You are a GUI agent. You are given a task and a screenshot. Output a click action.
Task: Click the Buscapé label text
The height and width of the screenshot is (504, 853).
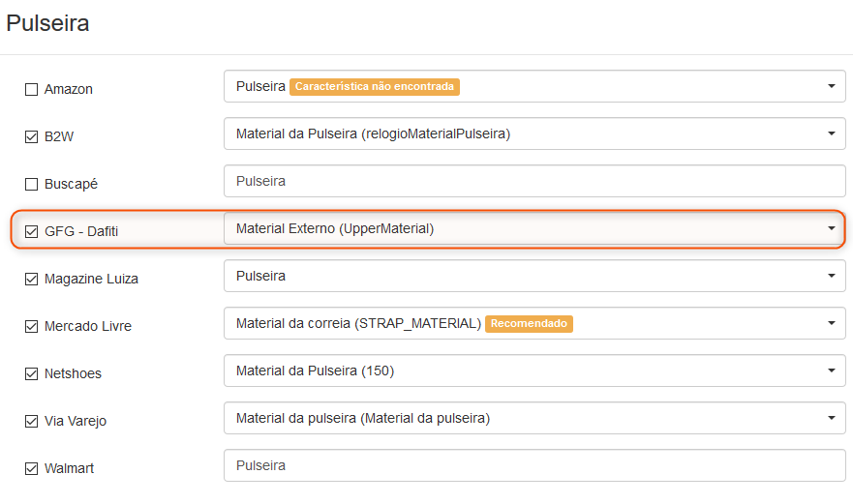[x=72, y=184]
